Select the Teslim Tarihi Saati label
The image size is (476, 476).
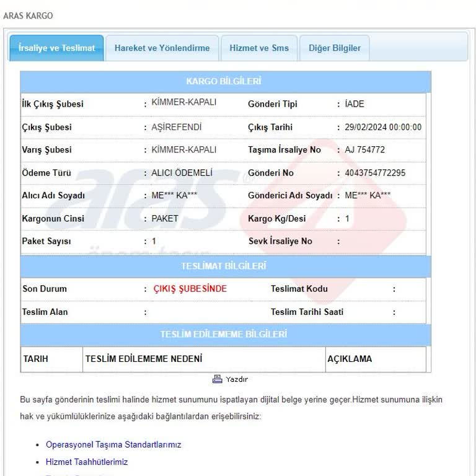click(x=307, y=312)
